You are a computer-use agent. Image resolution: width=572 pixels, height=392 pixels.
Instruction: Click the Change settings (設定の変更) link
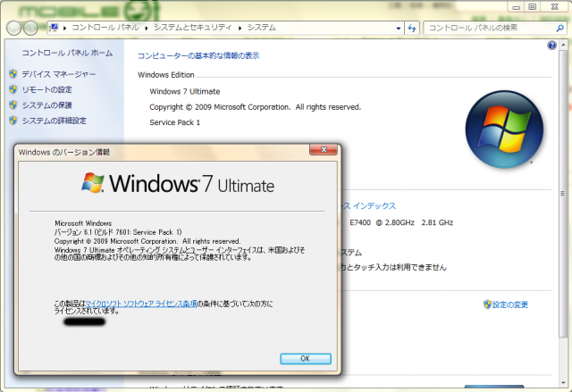click(510, 304)
